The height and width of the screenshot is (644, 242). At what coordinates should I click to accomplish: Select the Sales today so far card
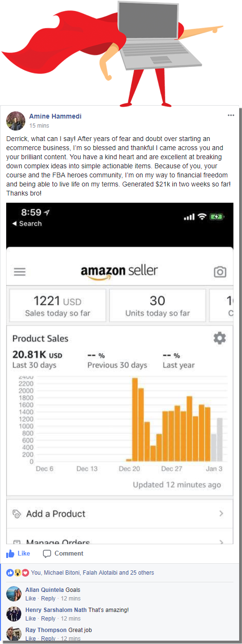click(58, 306)
